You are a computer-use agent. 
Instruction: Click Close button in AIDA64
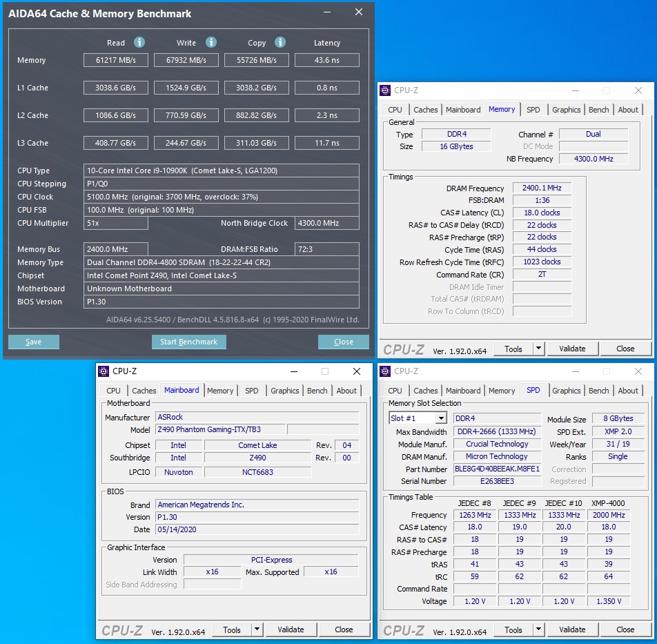pyautogui.click(x=343, y=342)
